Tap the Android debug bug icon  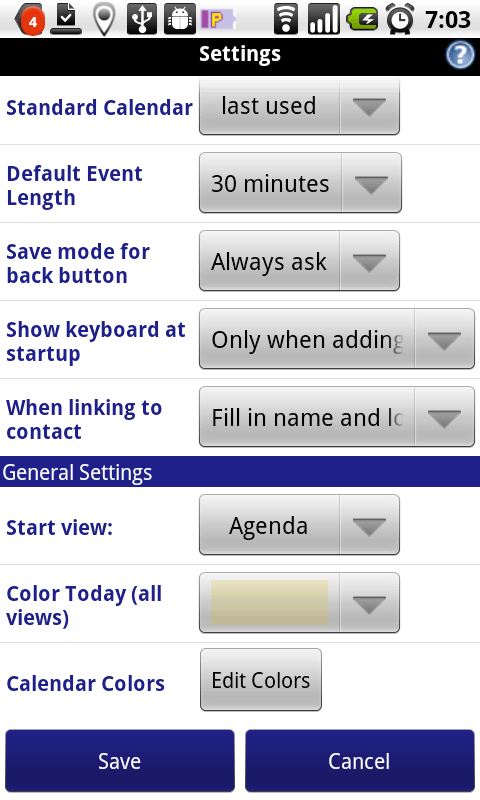tap(180, 19)
